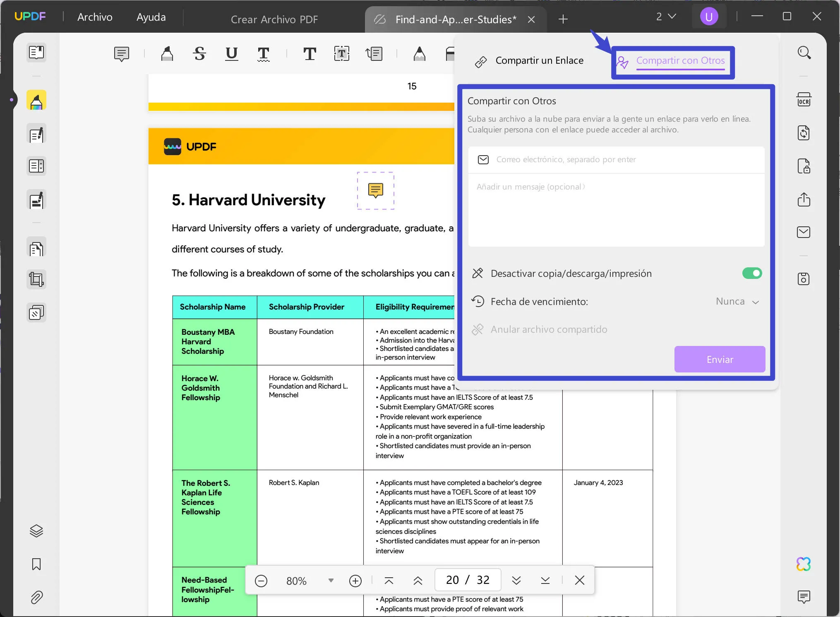Open the Archivo menu
Viewport: 840px width, 617px height.
95,17
